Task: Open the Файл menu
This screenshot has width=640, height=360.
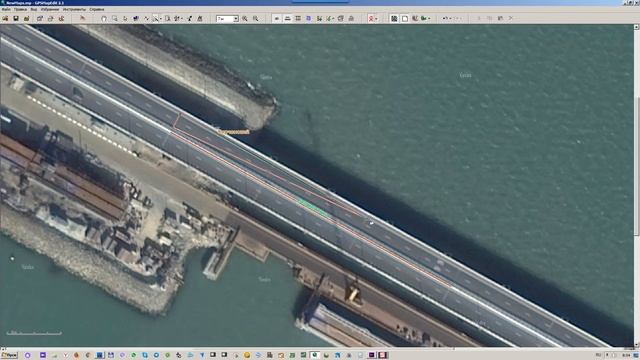Action: (6, 9)
